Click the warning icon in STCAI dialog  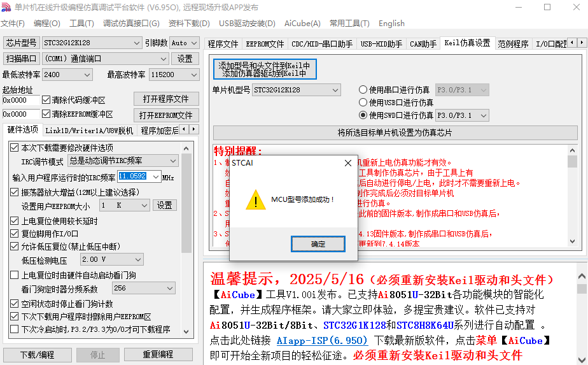(256, 199)
